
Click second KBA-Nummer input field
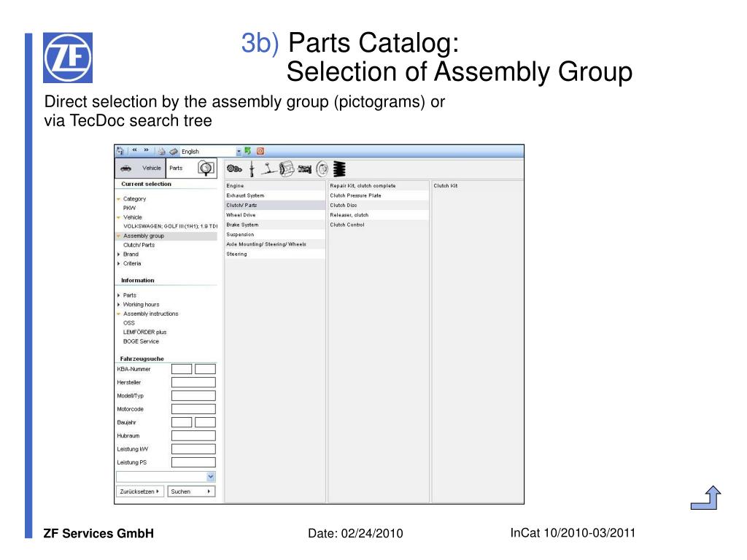(205, 369)
